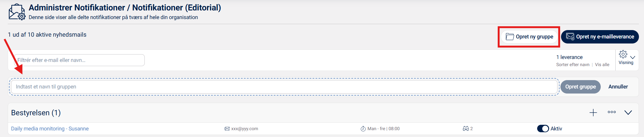Open Daily media monitoring - Susanne link
The image size is (644, 137).
(x=50, y=129)
